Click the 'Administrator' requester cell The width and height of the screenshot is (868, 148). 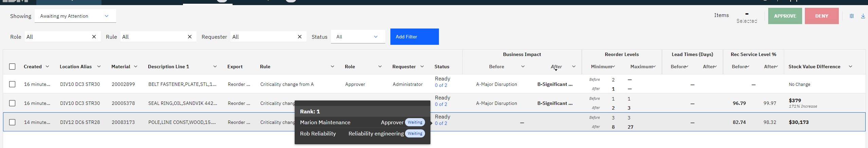(x=408, y=84)
